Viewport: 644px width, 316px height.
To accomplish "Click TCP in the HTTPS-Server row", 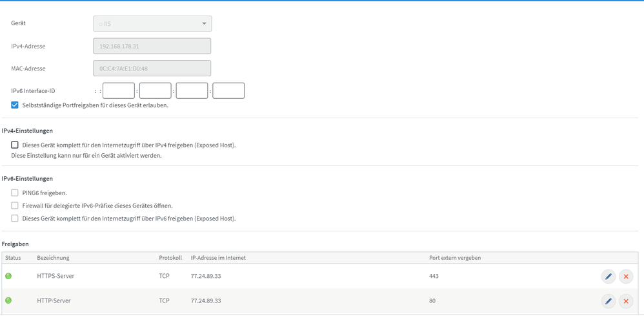I will tap(165, 276).
